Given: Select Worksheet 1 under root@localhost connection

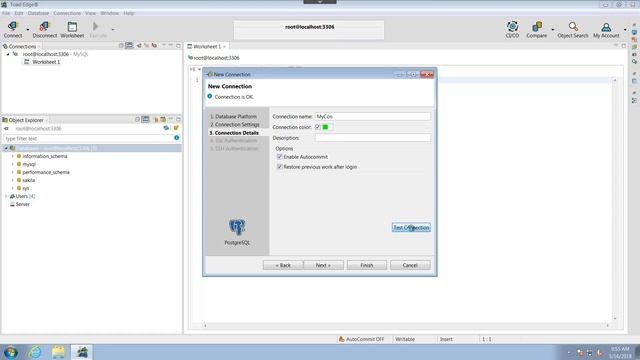Looking at the screenshot, I should 46,62.
